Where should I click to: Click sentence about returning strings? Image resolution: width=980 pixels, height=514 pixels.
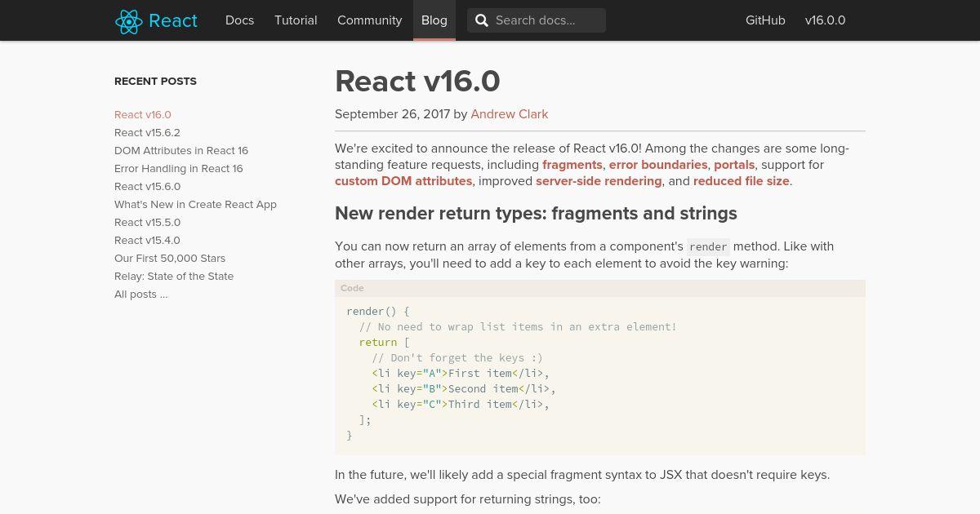pos(467,498)
